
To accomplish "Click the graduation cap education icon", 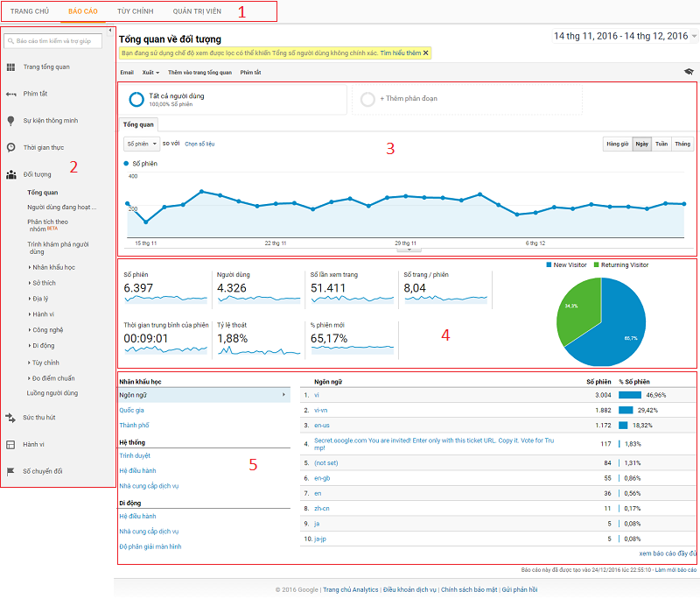I will [x=689, y=72].
